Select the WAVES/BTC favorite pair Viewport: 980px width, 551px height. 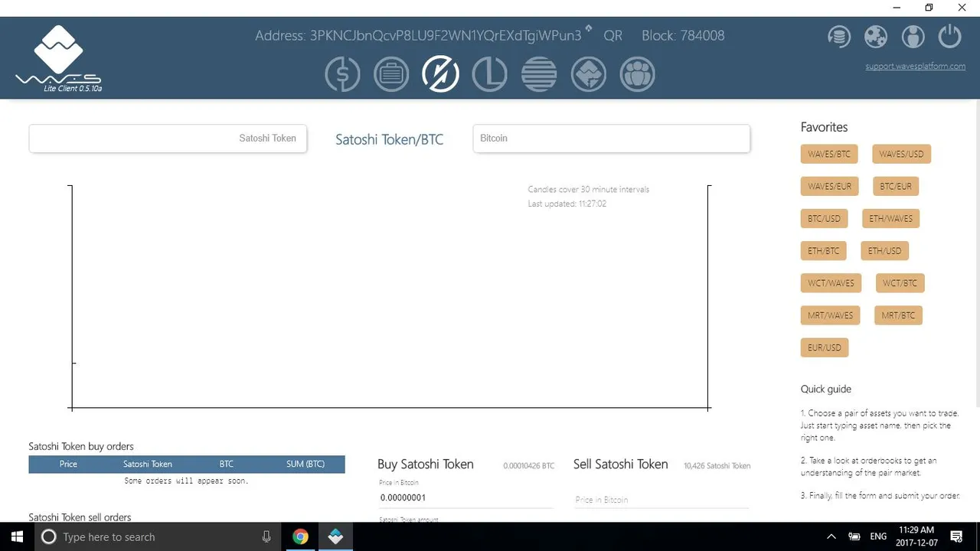(829, 154)
